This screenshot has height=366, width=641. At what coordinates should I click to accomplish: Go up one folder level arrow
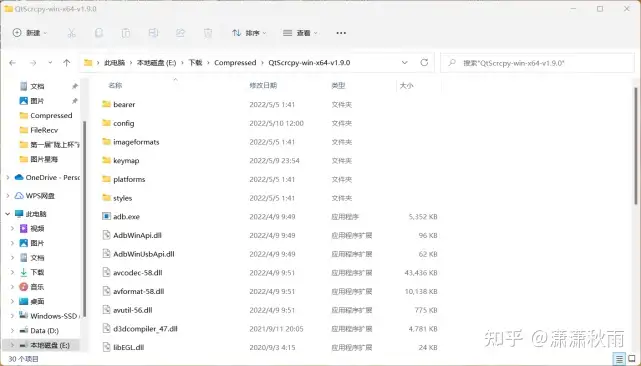pyautogui.click(x=67, y=63)
